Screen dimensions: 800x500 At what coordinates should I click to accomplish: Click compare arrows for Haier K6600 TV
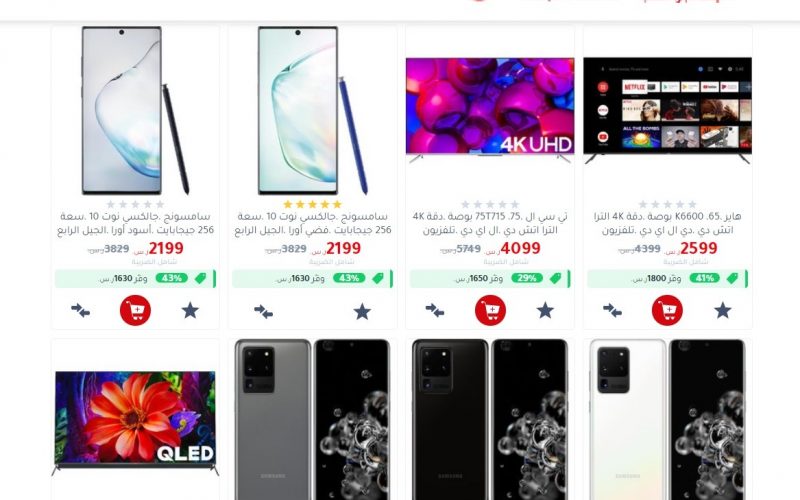click(612, 310)
